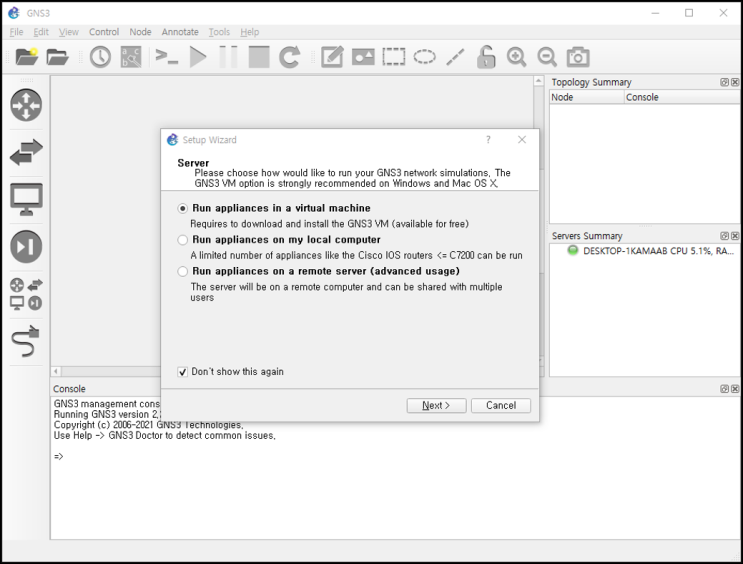Browse switches in the device sidebar
This screenshot has height=564, width=743.
coord(26,152)
